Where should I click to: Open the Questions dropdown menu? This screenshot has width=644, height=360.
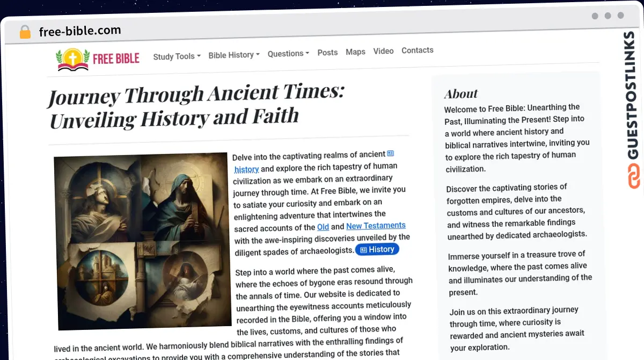coord(288,53)
